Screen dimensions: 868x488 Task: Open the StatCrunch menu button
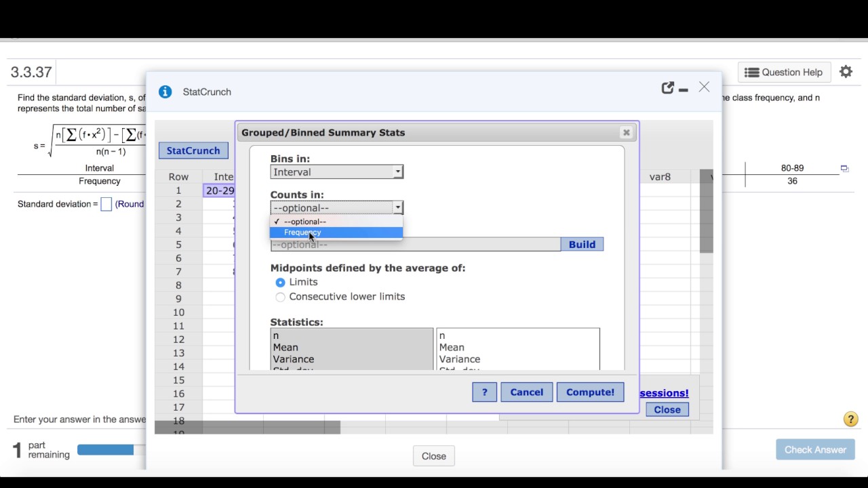point(193,150)
